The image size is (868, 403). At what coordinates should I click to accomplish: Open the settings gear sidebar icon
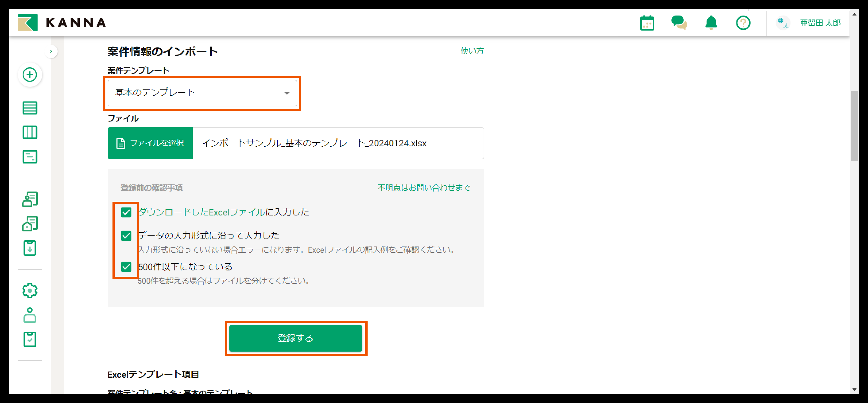(30, 290)
